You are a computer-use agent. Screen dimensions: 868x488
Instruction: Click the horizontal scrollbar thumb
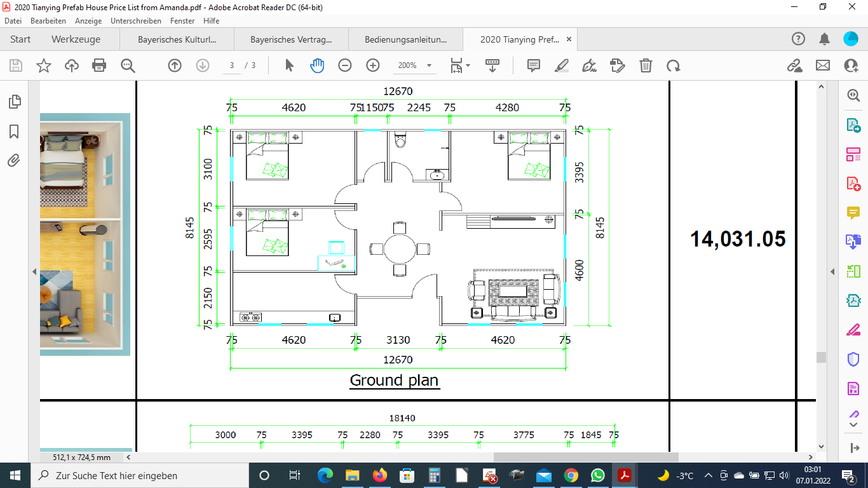(585, 457)
